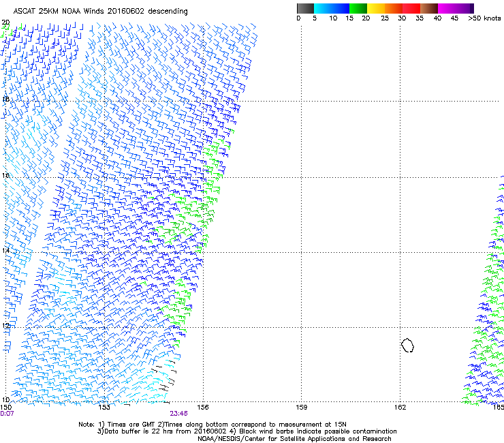
Task: Click the 'NOAA/NESDIS/Center for Satellite Applications and Research' credit
Action: click(294, 439)
